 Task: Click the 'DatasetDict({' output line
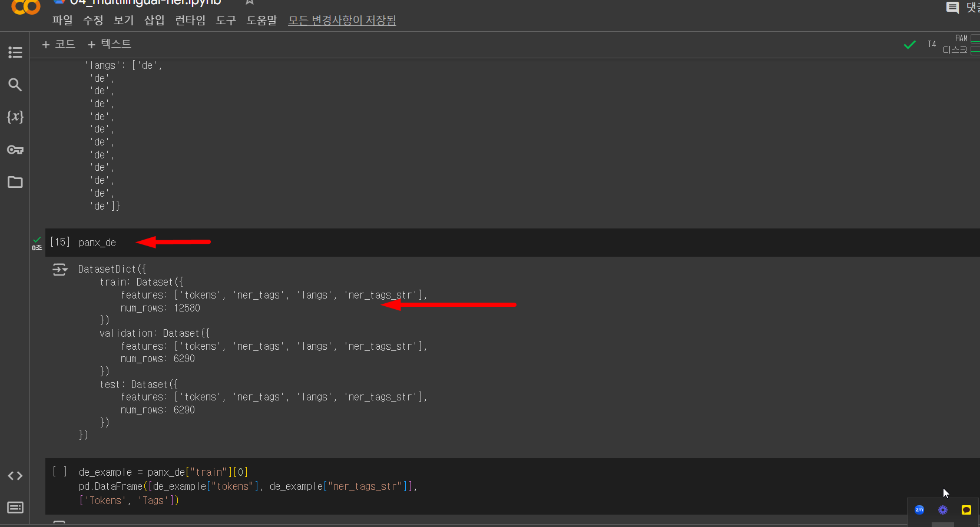click(112, 269)
